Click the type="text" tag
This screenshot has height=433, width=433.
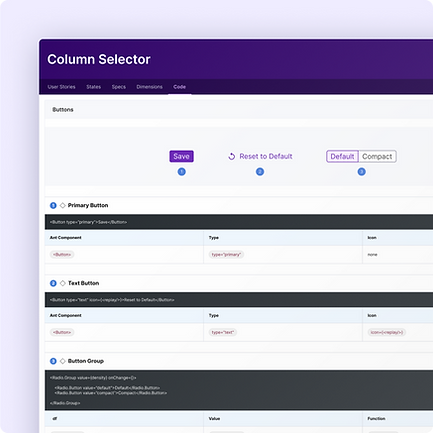pyautogui.click(x=223, y=332)
